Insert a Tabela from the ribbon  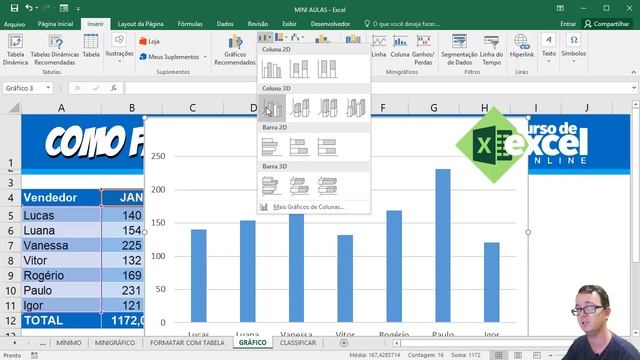coord(91,46)
